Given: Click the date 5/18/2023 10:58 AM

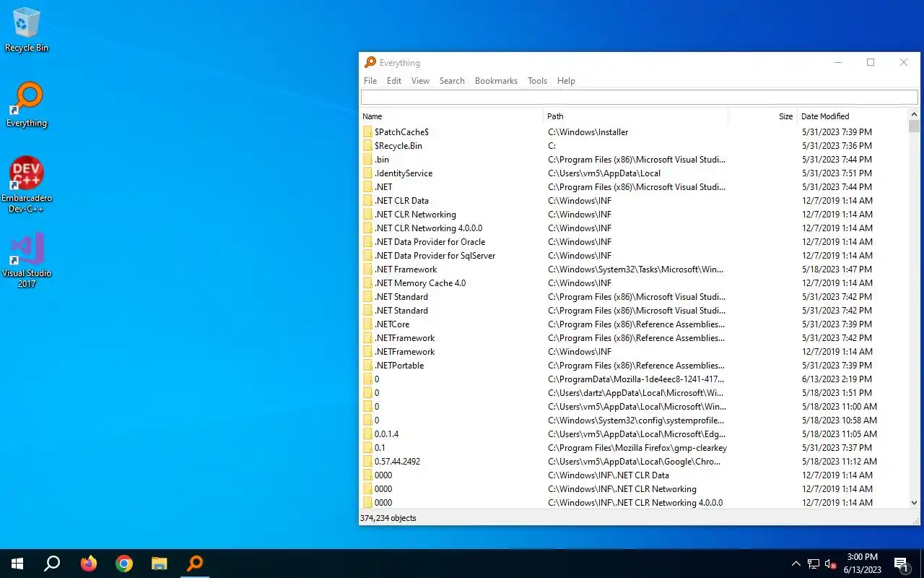Looking at the screenshot, I should (x=840, y=420).
